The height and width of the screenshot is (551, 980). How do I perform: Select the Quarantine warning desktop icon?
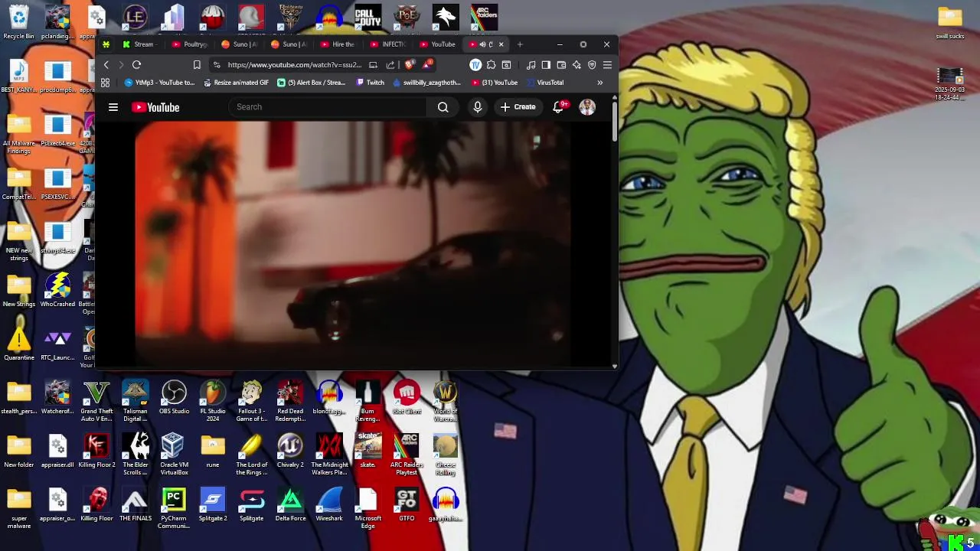18,344
